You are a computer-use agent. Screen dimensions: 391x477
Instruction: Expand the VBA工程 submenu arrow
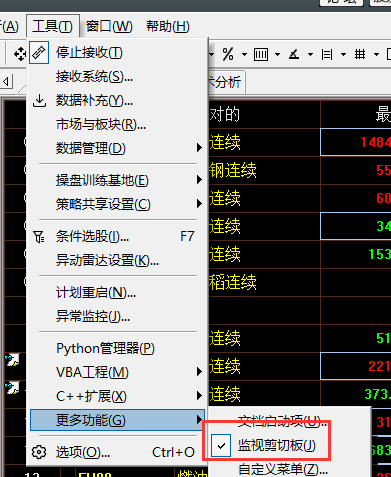point(199,372)
